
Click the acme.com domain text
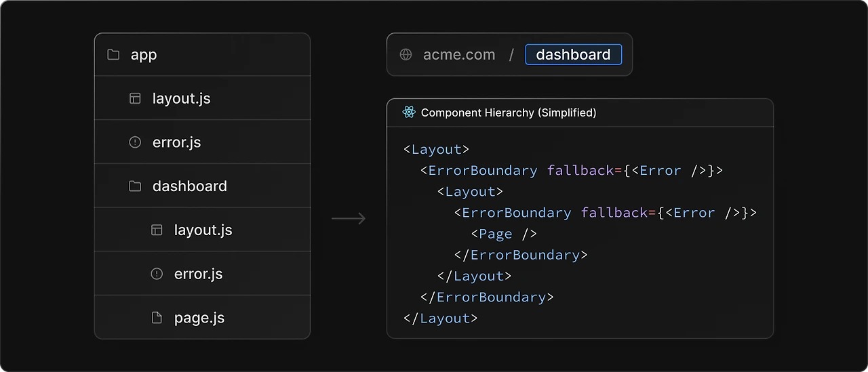(459, 55)
